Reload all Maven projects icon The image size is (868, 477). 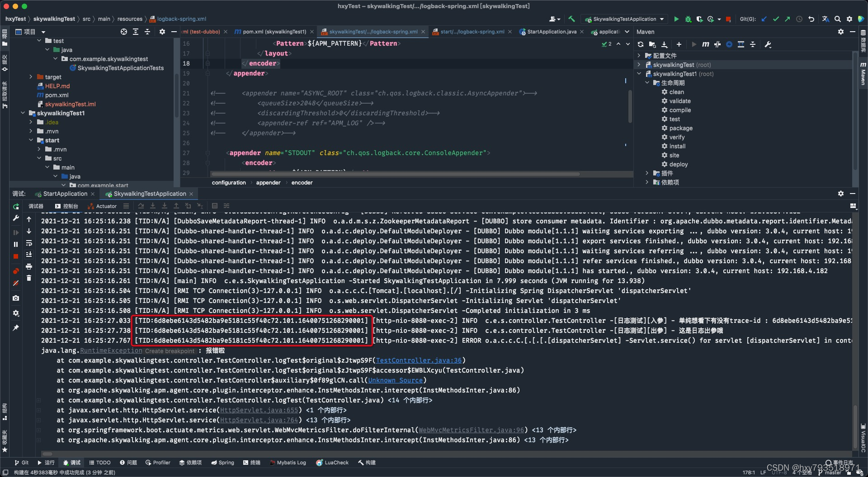(x=641, y=44)
